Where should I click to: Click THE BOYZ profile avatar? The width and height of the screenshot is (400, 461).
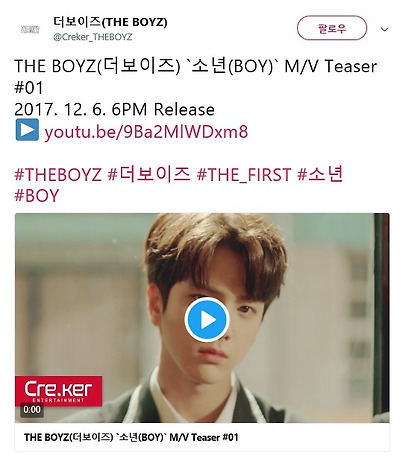[x=30, y=29]
